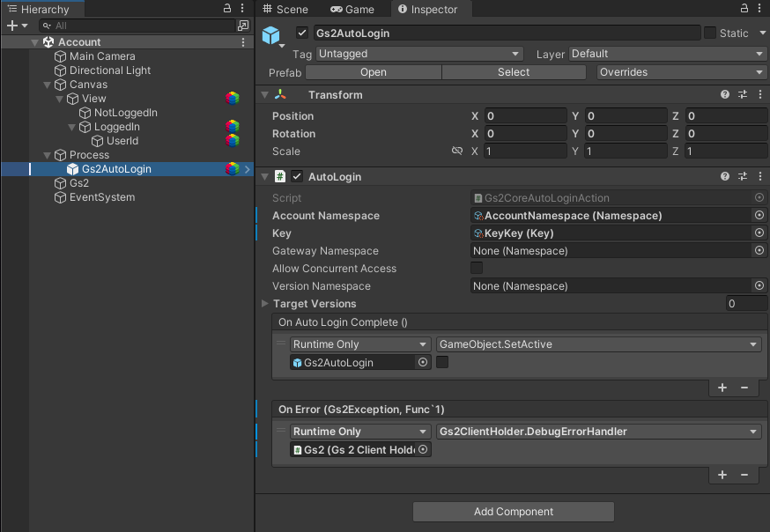This screenshot has height=532, width=770.
Task: Click object picker for Account Namespace field
Action: (759, 215)
